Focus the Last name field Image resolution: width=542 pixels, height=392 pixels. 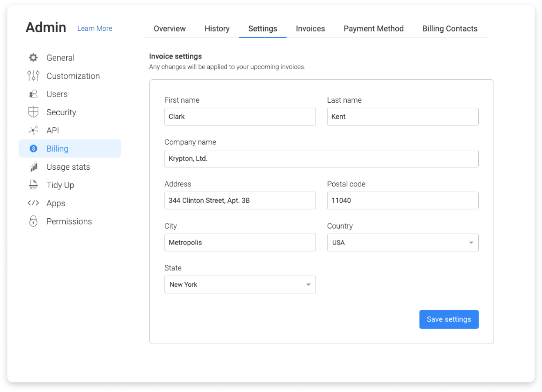coord(403,117)
